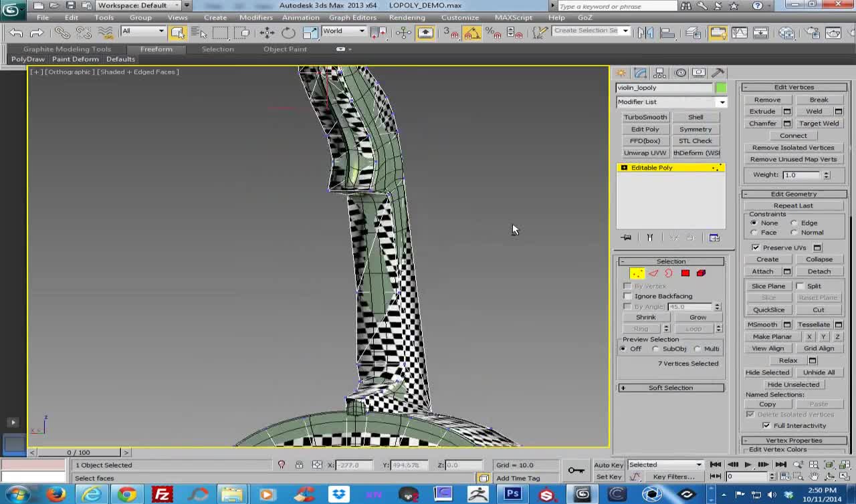Open the Create command panel tab
Viewport: 856px width, 504px height.
[x=621, y=73]
